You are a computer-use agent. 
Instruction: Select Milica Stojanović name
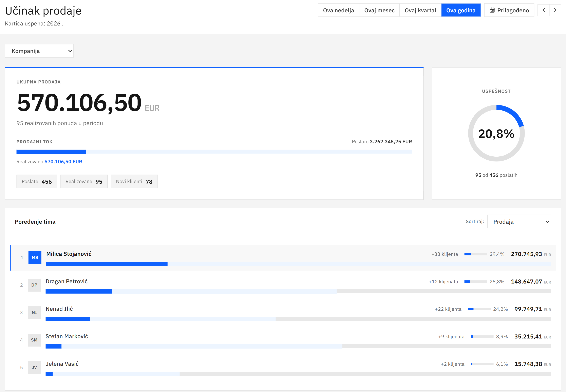click(x=69, y=254)
